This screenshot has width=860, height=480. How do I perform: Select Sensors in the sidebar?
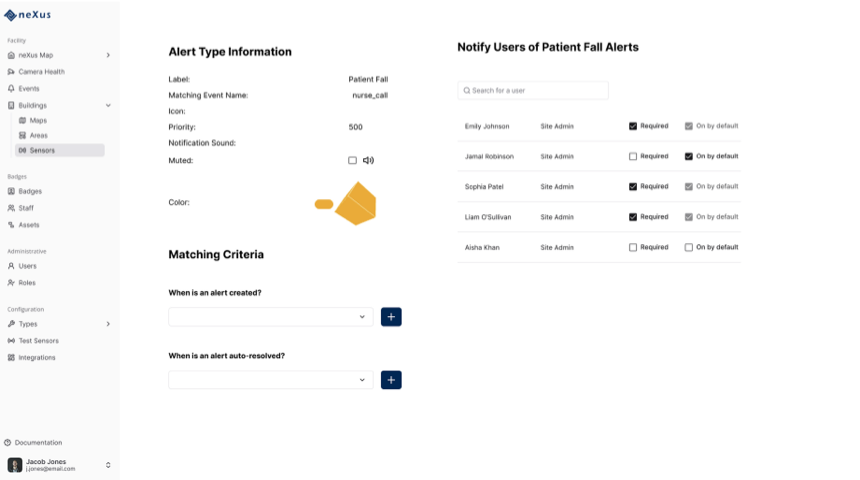click(60, 150)
